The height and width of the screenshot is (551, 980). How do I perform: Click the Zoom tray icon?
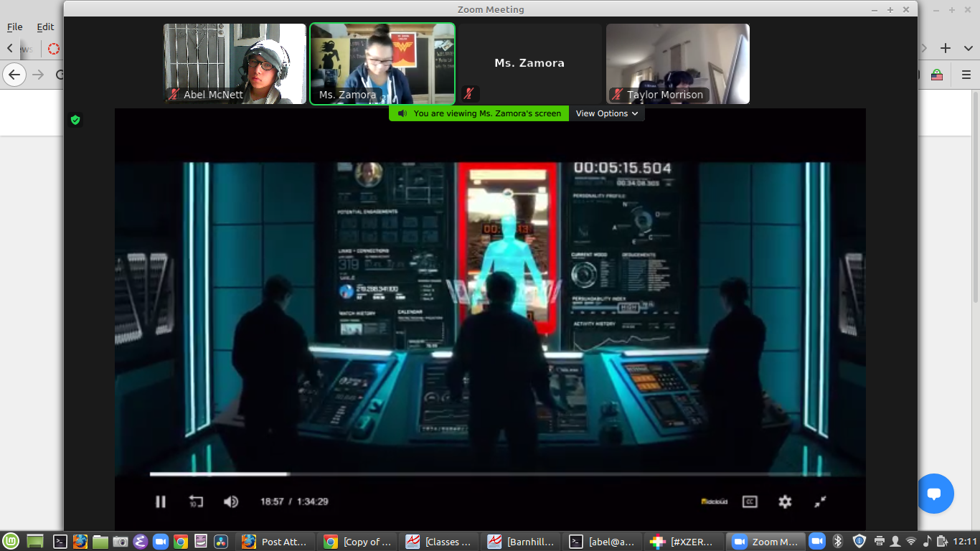pyautogui.click(x=817, y=542)
